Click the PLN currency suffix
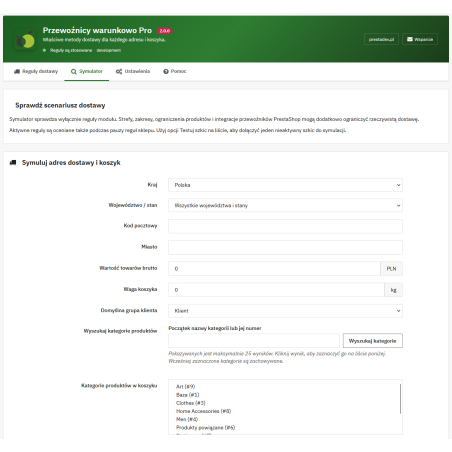This screenshot has height=452, width=452. (x=391, y=268)
